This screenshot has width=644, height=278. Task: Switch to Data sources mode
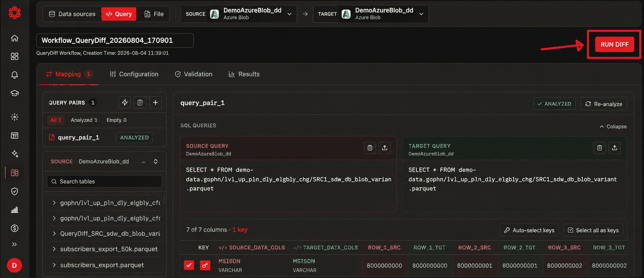point(72,14)
